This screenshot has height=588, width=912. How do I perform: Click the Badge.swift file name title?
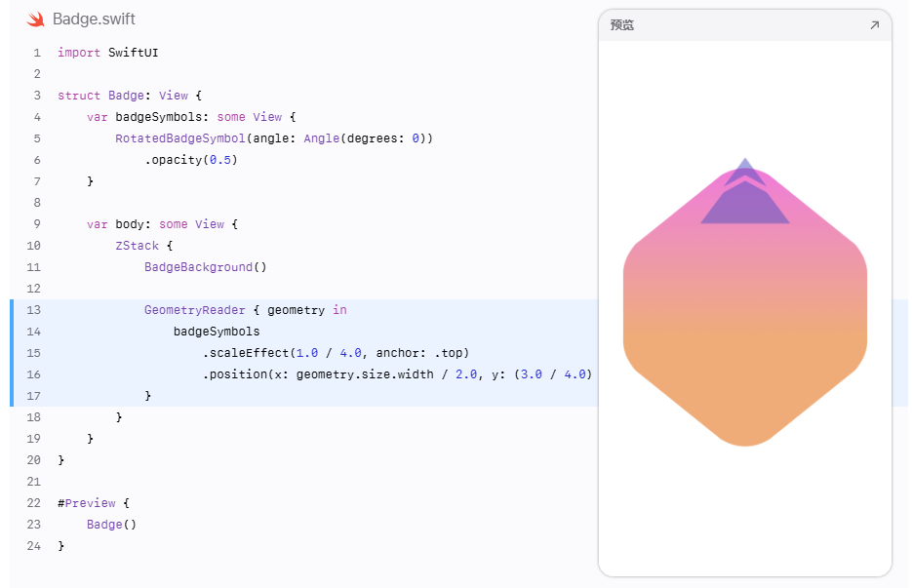tap(94, 20)
